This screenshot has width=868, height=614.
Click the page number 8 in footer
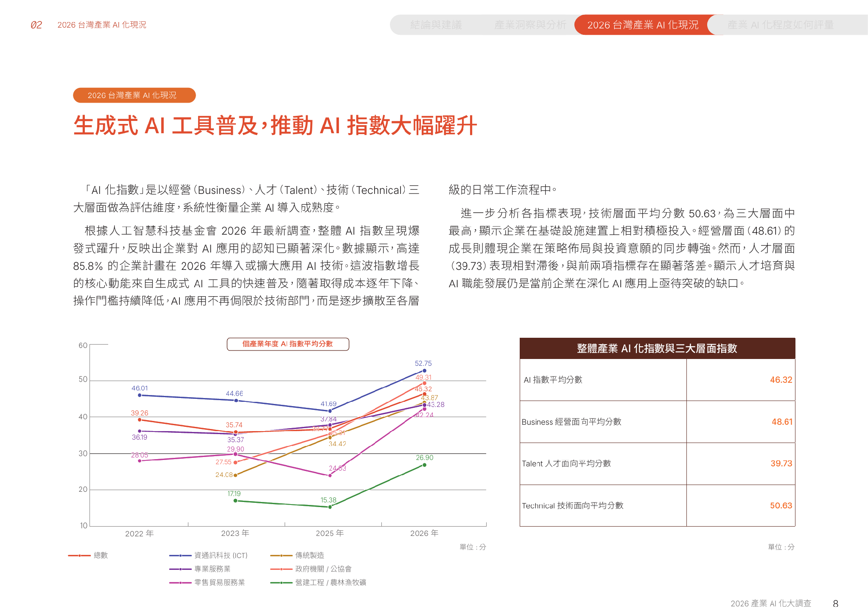pos(836,603)
